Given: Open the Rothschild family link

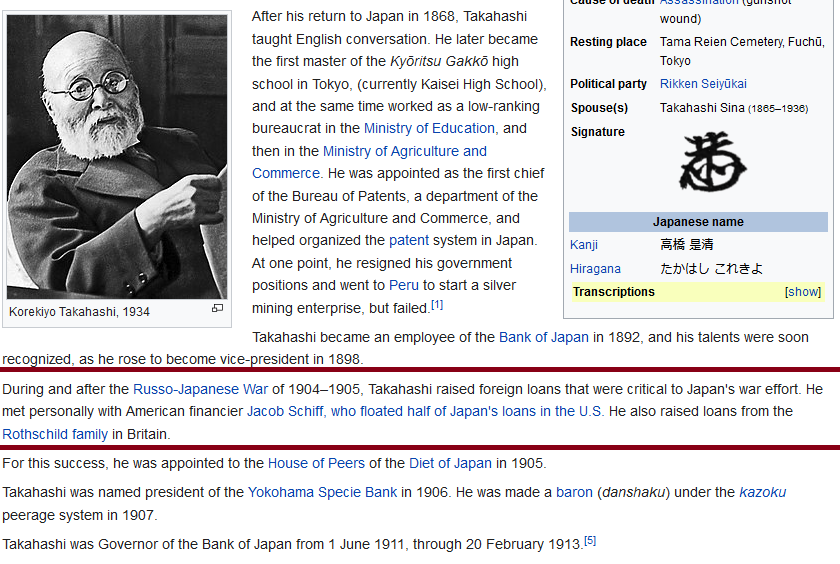Looking at the screenshot, I should tap(55, 434).
